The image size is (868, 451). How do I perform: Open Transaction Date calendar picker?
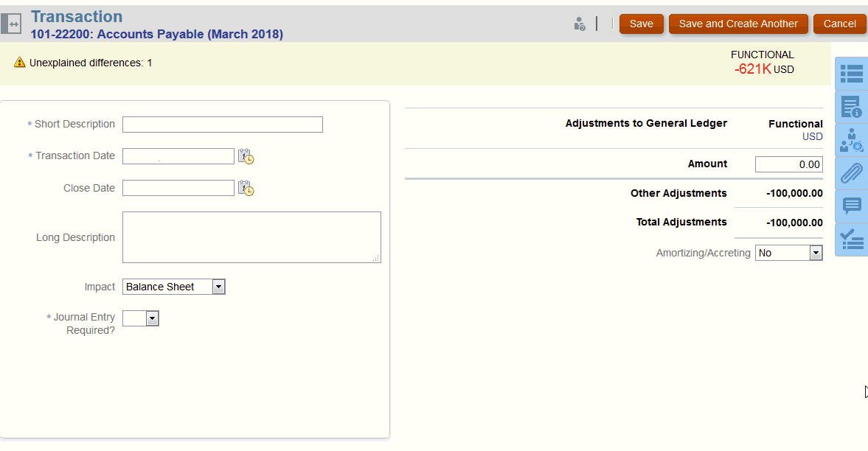click(246, 156)
